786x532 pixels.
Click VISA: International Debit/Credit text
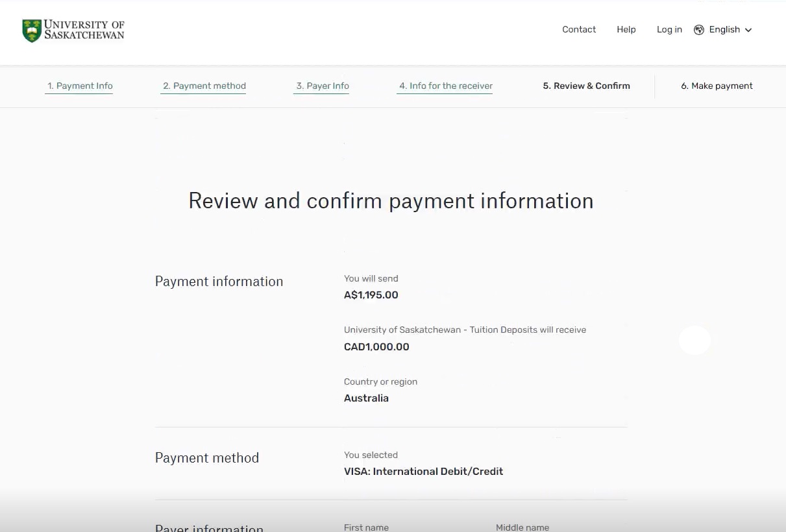point(424,472)
